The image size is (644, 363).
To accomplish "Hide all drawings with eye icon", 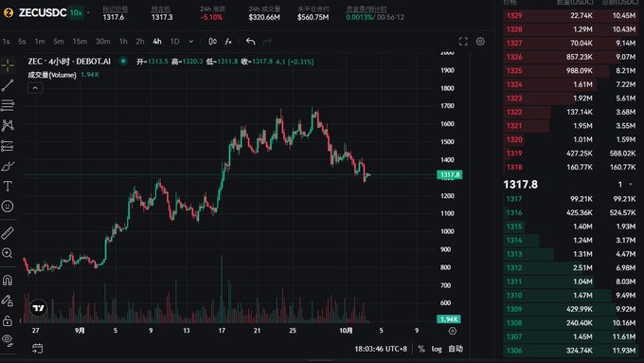I will coord(8,339).
